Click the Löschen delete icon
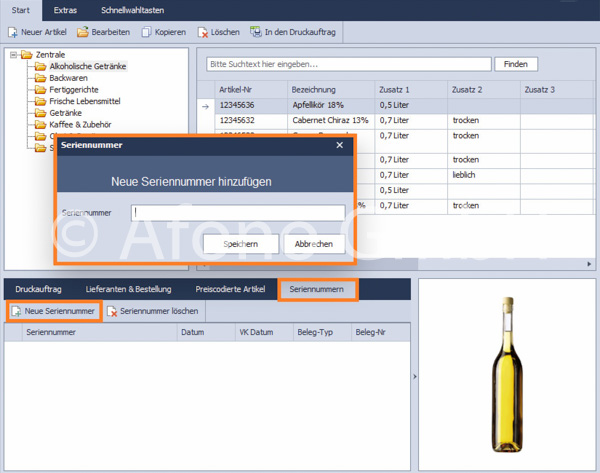Viewport: 600px width, 473px height. [x=202, y=33]
